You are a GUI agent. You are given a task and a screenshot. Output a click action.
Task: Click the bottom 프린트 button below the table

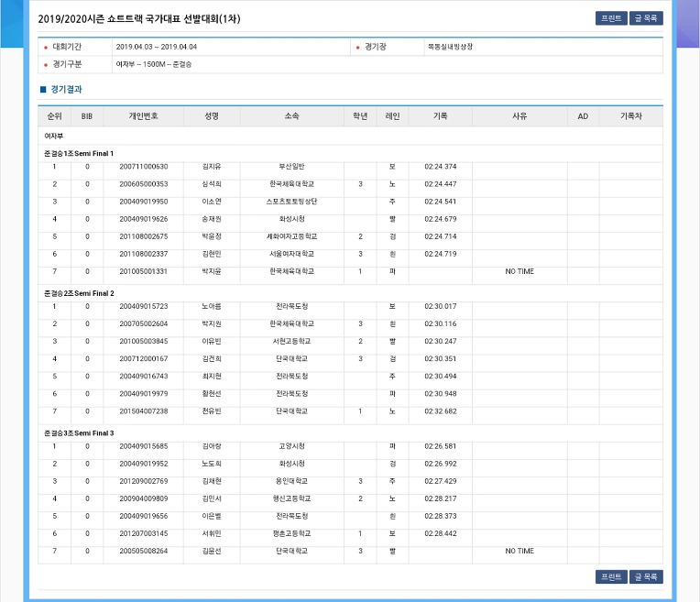click(611, 576)
